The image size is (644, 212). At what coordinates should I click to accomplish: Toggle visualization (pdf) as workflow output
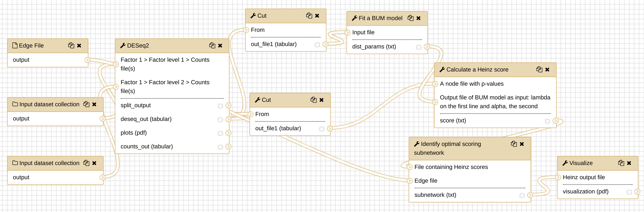[629, 192]
